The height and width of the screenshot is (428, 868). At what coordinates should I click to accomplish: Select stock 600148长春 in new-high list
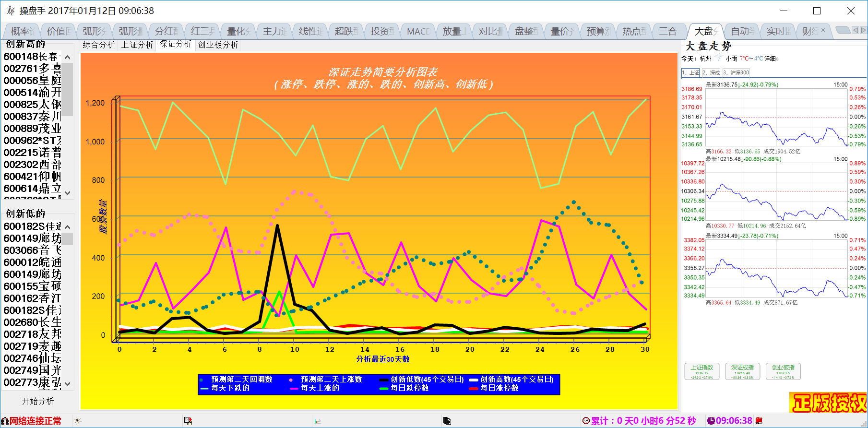point(32,57)
